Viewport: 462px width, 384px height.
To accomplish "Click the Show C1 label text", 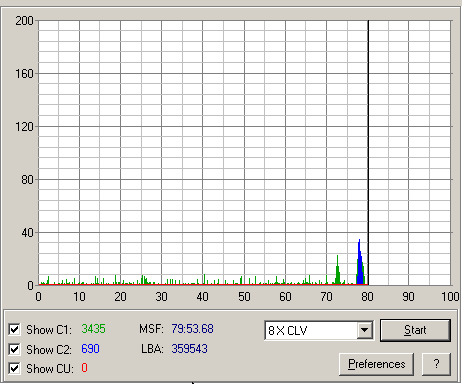I will tap(49, 330).
